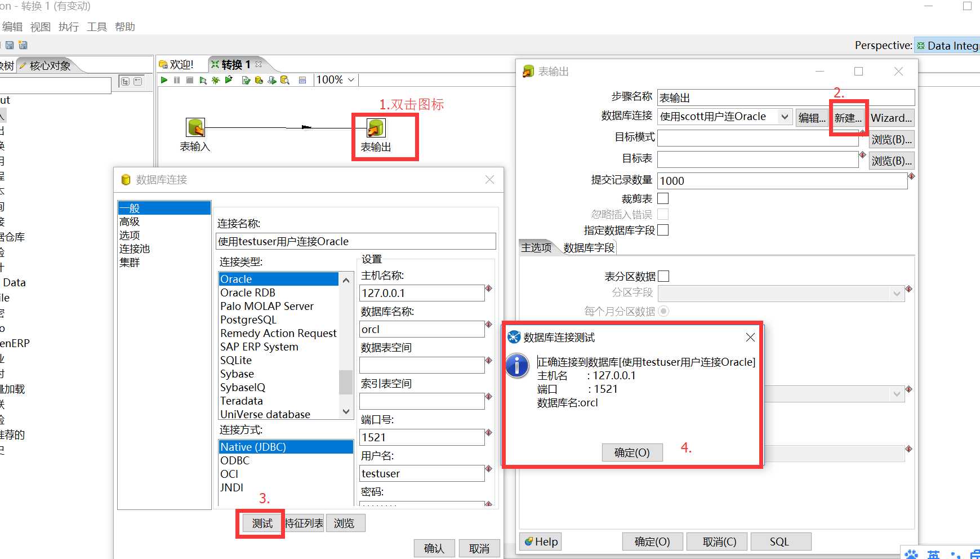Toggle the 裁剪表 checkbox

(663, 198)
